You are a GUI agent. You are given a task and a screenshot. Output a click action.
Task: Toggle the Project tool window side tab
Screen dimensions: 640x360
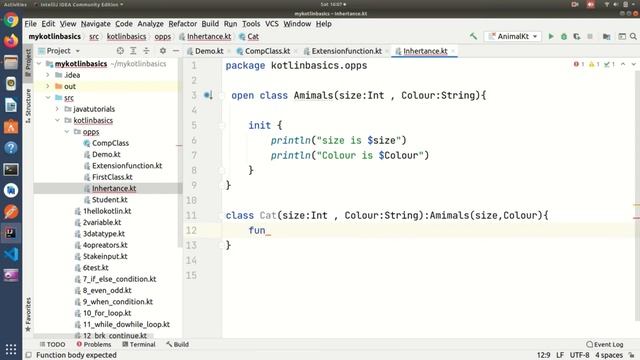click(x=28, y=63)
